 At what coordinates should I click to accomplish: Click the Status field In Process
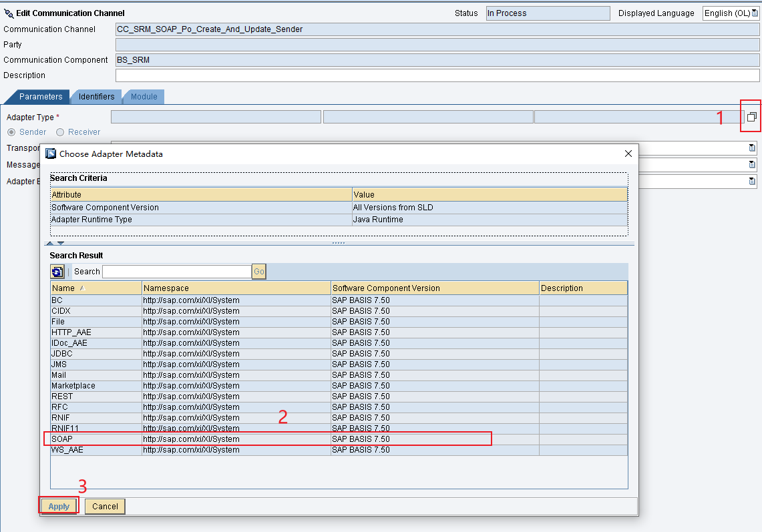point(548,13)
